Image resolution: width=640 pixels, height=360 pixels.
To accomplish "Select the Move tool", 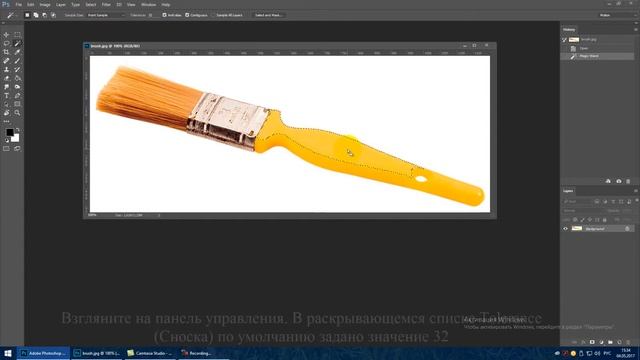I will pos(6,35).
